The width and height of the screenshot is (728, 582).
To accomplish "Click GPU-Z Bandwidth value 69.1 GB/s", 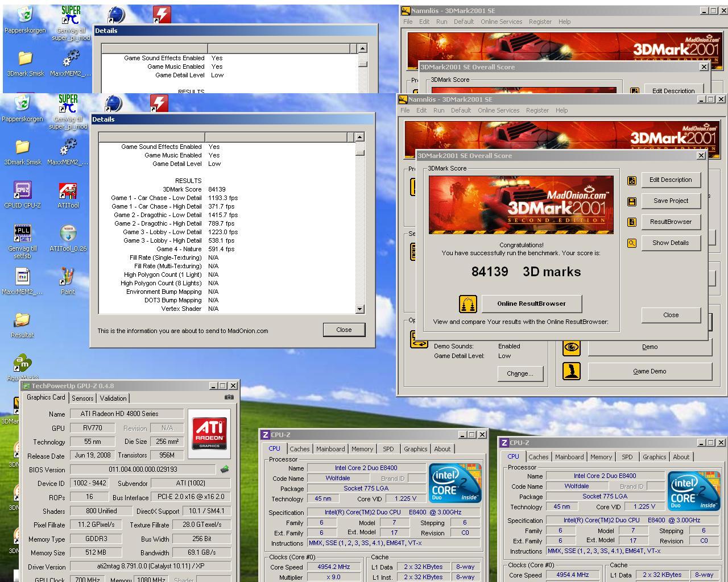I will [201, 552].
